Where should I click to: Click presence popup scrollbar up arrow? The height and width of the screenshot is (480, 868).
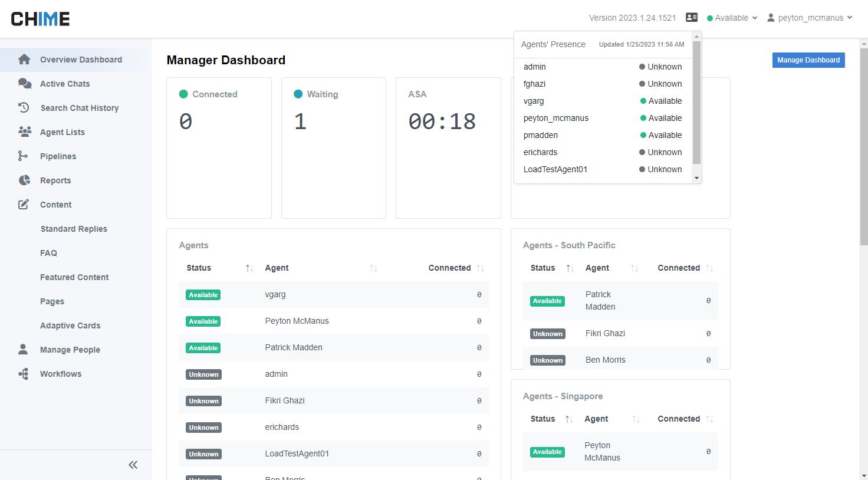pyautogui.click(x=696, y=37)
